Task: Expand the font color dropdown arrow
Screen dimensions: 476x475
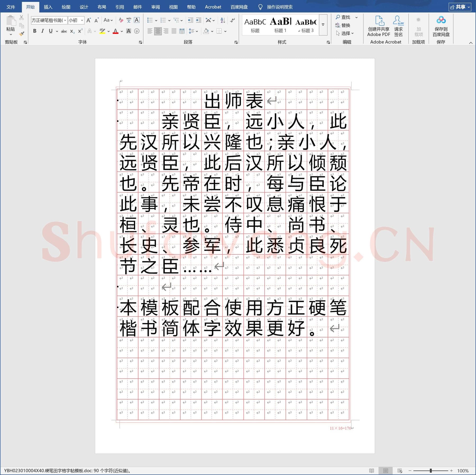Action: pos(122,31)
